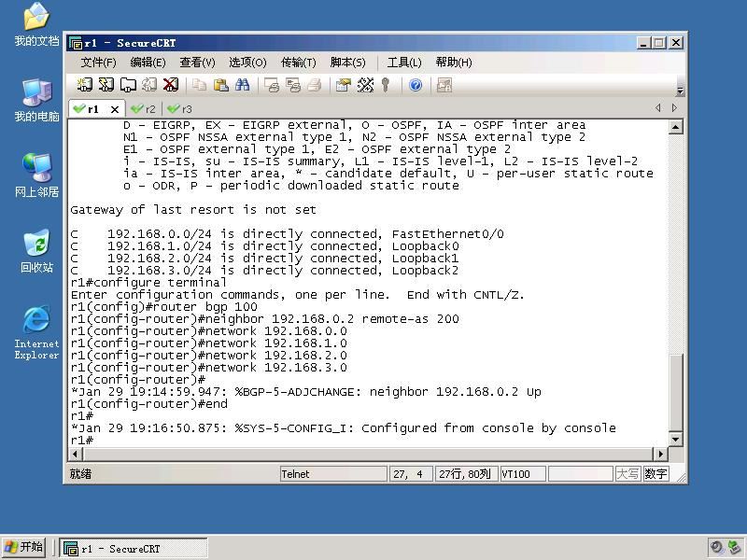The image size is (747, 560).
Task: Click the 'Gateway of last resort' line
Action: point(193,209)
